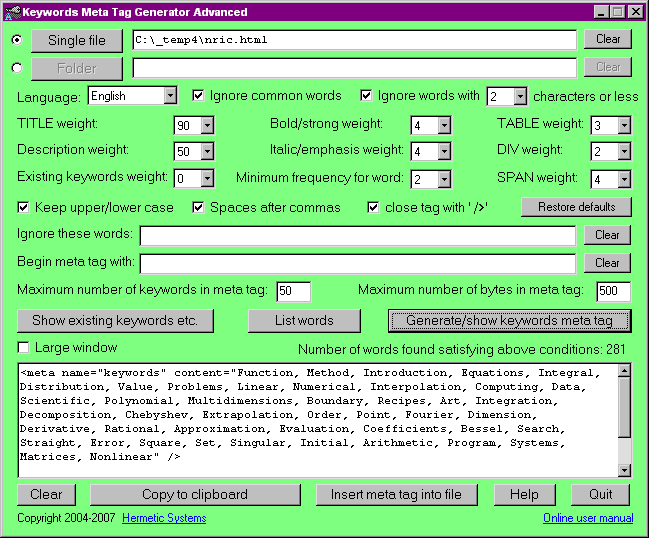Disable Keep upper/lower case option
Screen dimensions: 649x538
point(24,208)
